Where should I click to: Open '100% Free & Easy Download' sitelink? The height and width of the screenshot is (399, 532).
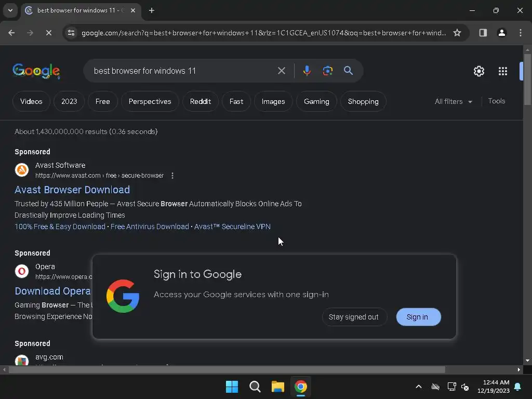[60, 227]
